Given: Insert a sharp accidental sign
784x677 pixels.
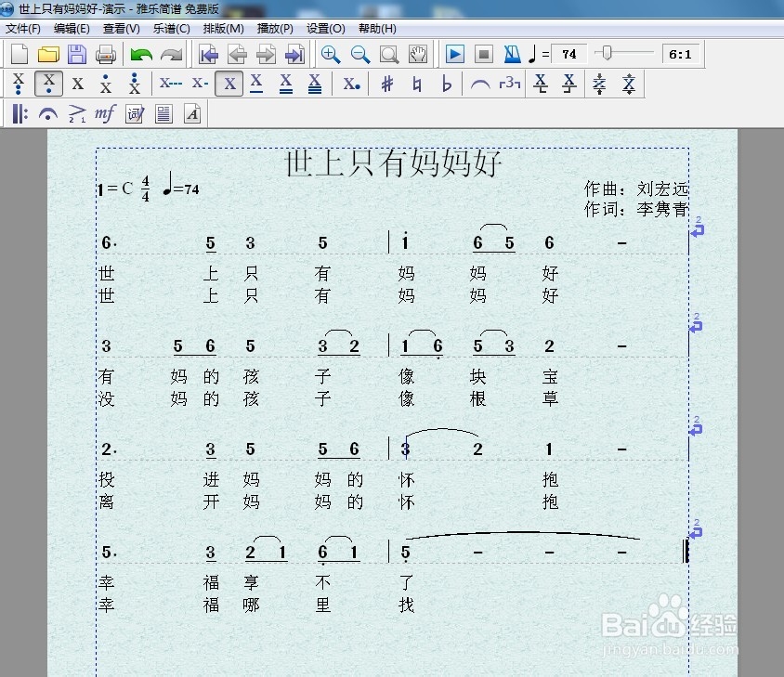Looking at the screenshot, I should (387, 84).
